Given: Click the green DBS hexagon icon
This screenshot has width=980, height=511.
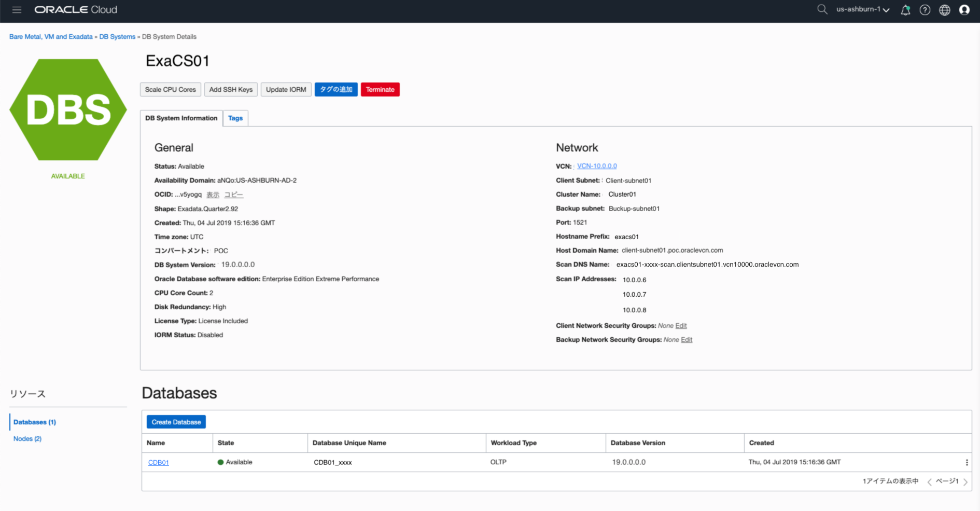Looking at the screenshot, I should pyautogui.click(x=68, y=109).
